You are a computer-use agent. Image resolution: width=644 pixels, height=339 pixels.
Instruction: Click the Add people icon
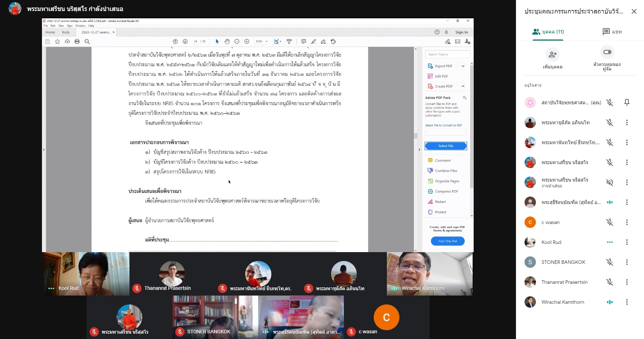[x=552, y=54]
